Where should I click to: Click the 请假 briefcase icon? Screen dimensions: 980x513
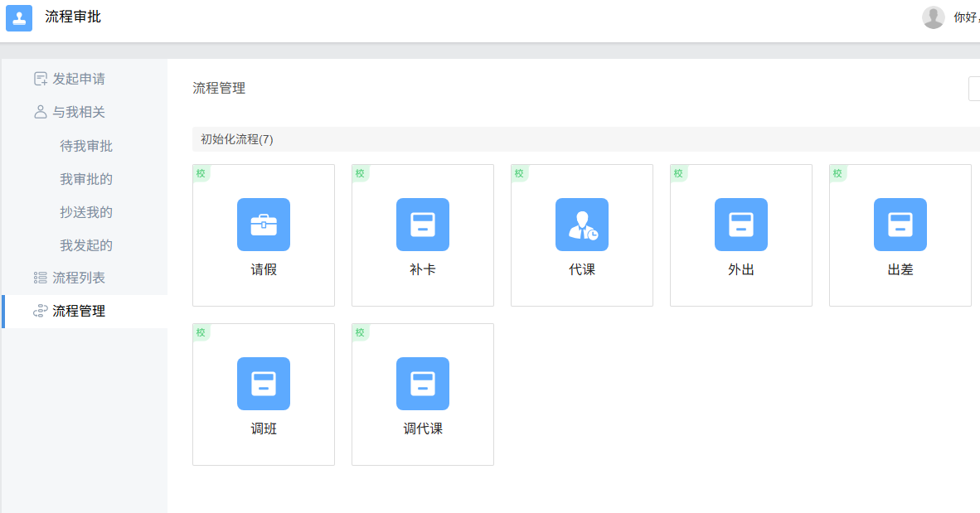click(x=264, y=225)
